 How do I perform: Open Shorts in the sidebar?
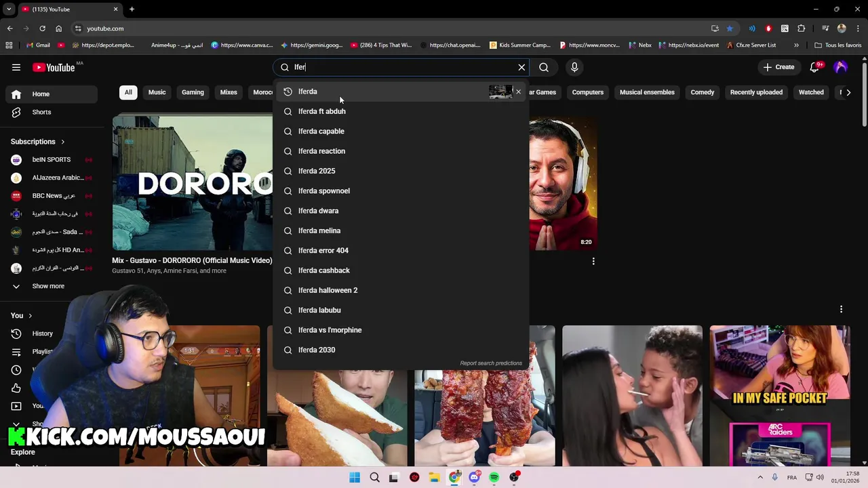pos(51,112)
